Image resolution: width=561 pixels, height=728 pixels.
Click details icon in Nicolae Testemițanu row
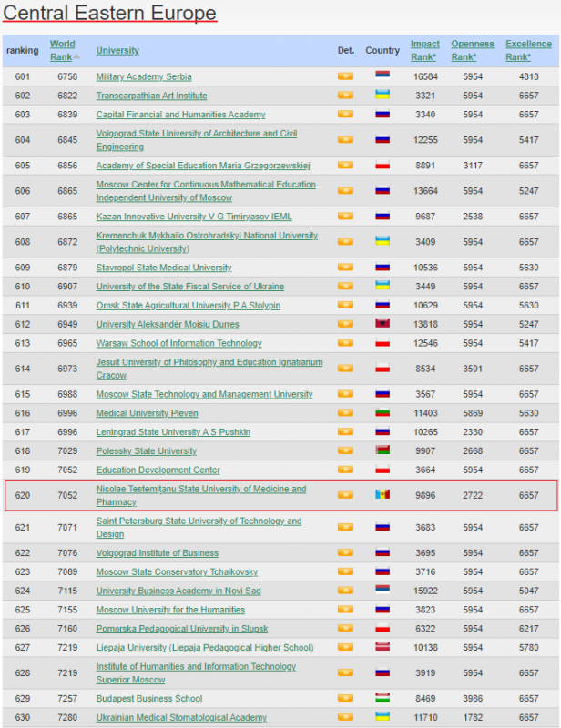[x=345, y=495]
